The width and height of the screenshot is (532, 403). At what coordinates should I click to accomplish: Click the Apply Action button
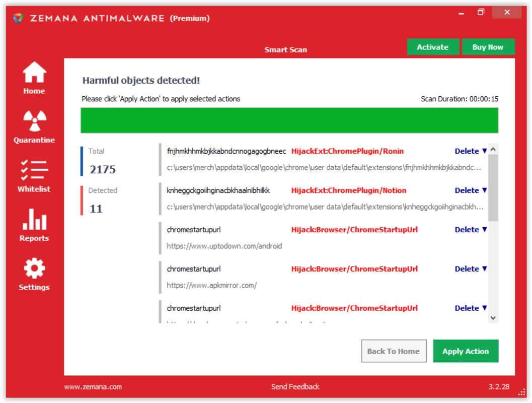466,351
